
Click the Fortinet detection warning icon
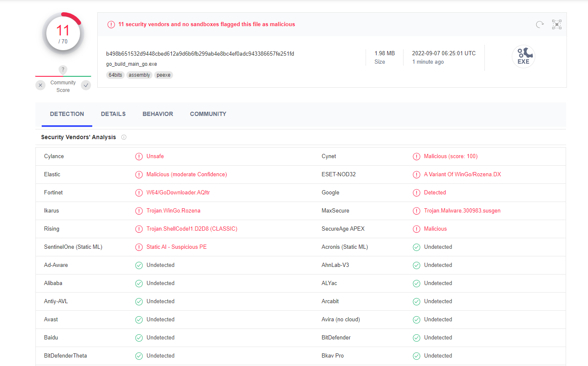139,193
